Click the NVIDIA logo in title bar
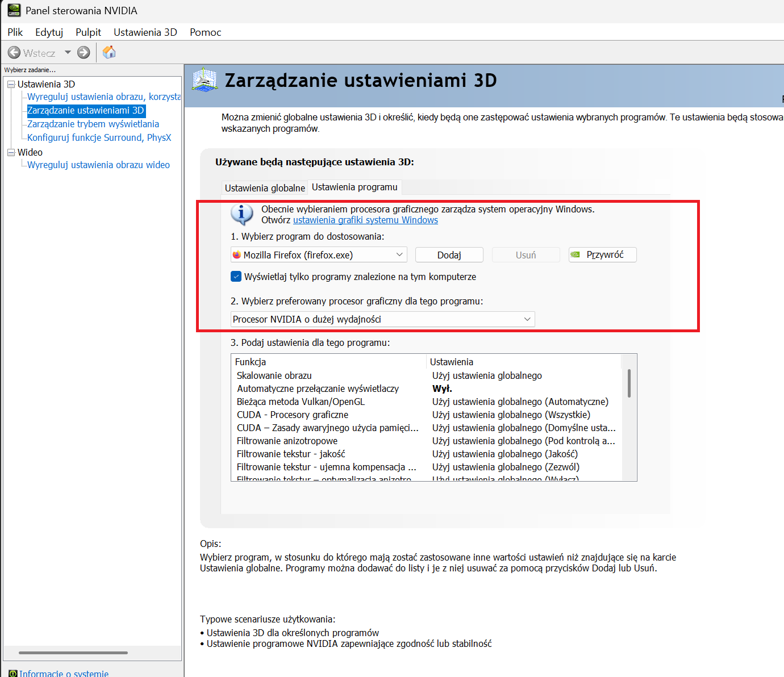784x677 pixels. [14, 10]
